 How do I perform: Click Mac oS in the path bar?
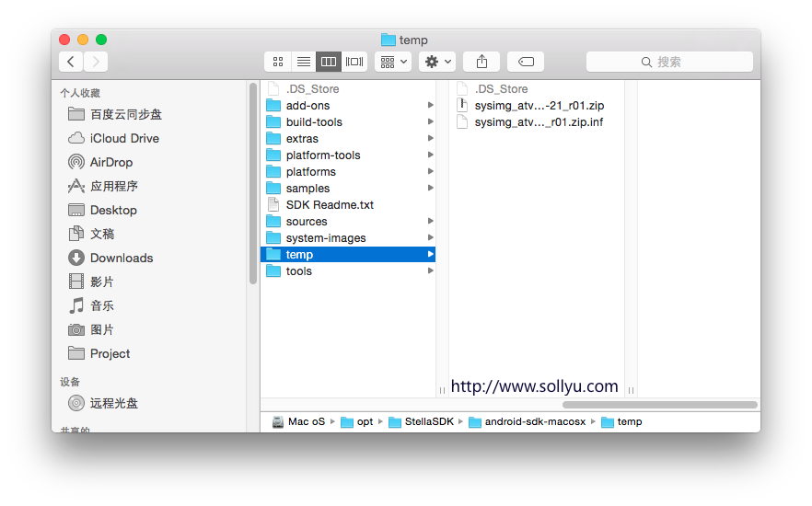[299, 421]
